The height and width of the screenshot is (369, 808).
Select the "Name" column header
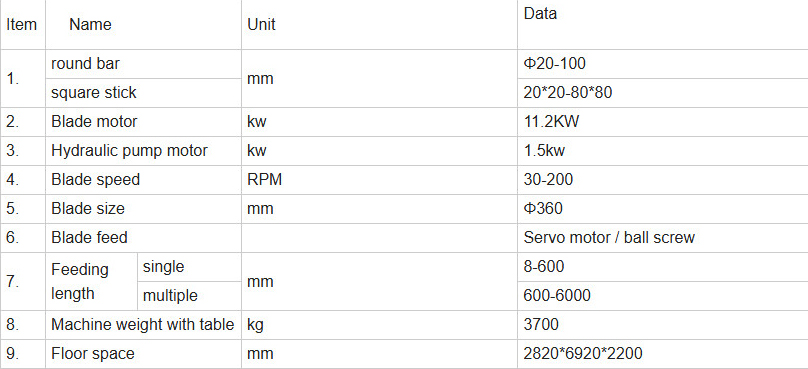(x=90, y=25)
